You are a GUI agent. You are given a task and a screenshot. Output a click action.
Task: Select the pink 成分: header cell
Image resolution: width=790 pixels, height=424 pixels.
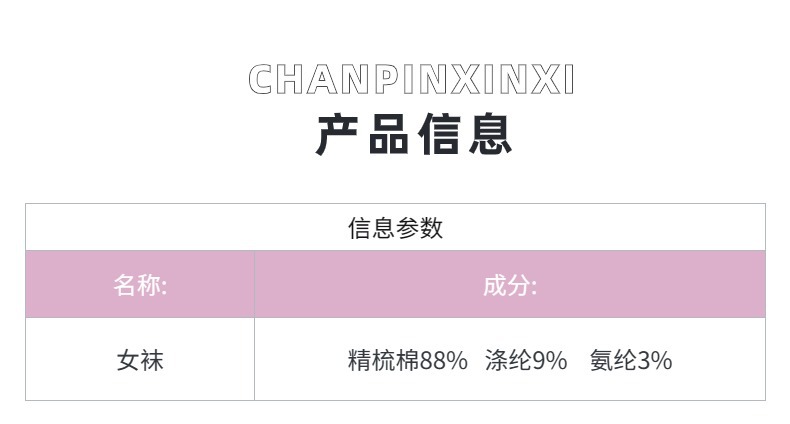pos(509,285)
